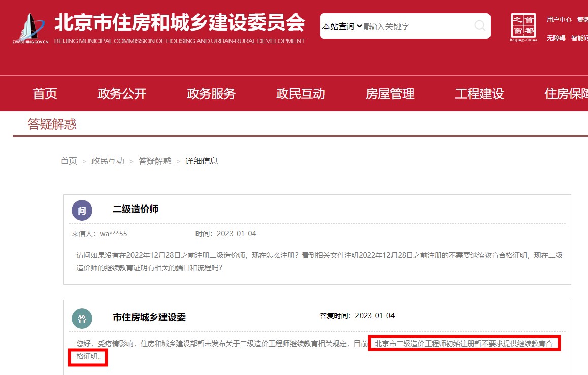Click the Beijing housing commission logo
Screen dimensions: 588x375
(x=30, y=28)
